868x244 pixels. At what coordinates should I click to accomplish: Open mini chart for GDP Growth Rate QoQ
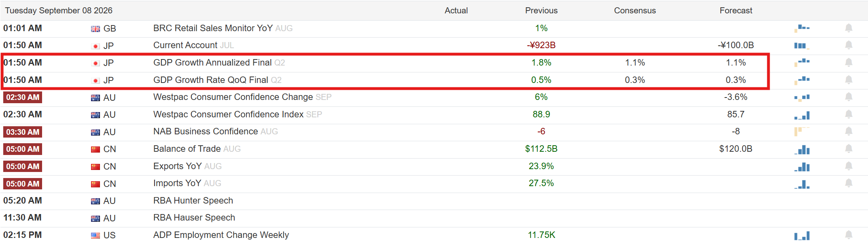(802, 80)
